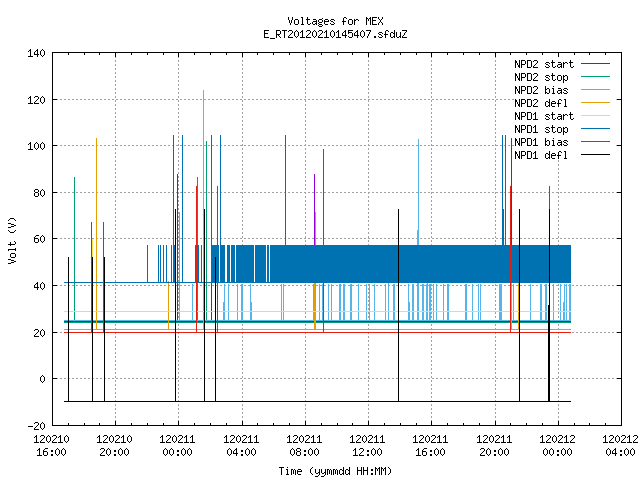Click the y-axis tick value 120
Screen dimensions: 640x480
tap(36, 100)
